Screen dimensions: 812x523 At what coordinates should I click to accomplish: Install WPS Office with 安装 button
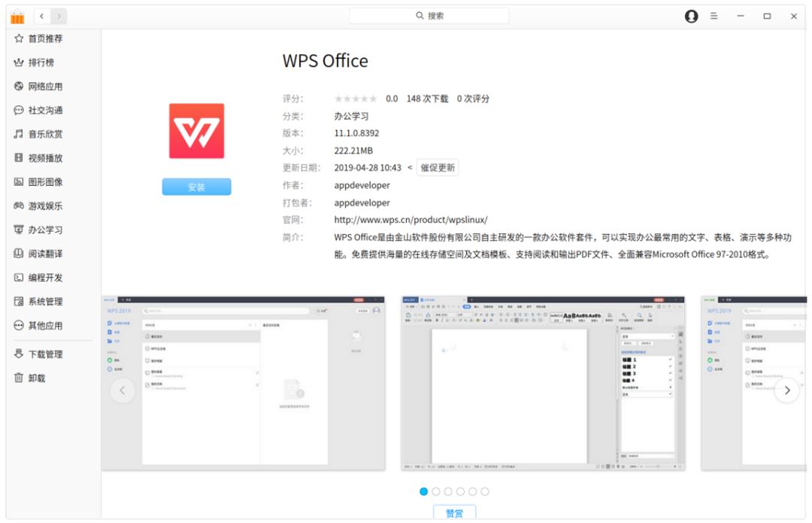point(197,187)
